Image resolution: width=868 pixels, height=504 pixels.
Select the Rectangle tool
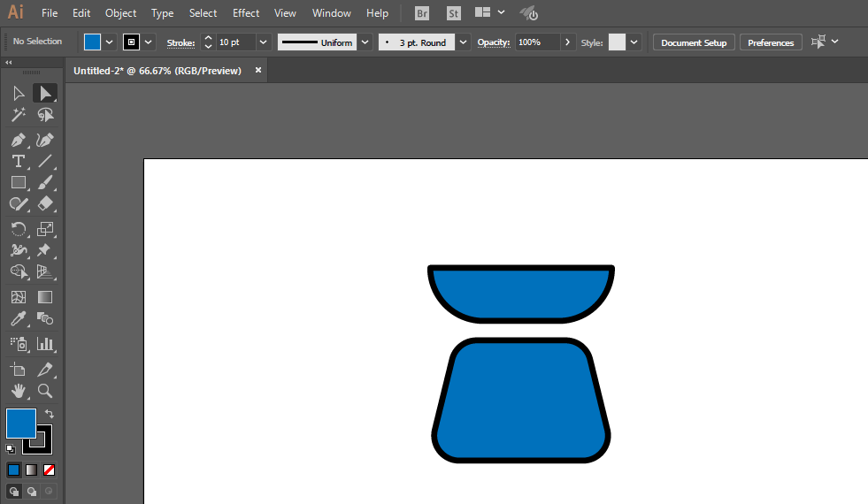click(19, 182)
